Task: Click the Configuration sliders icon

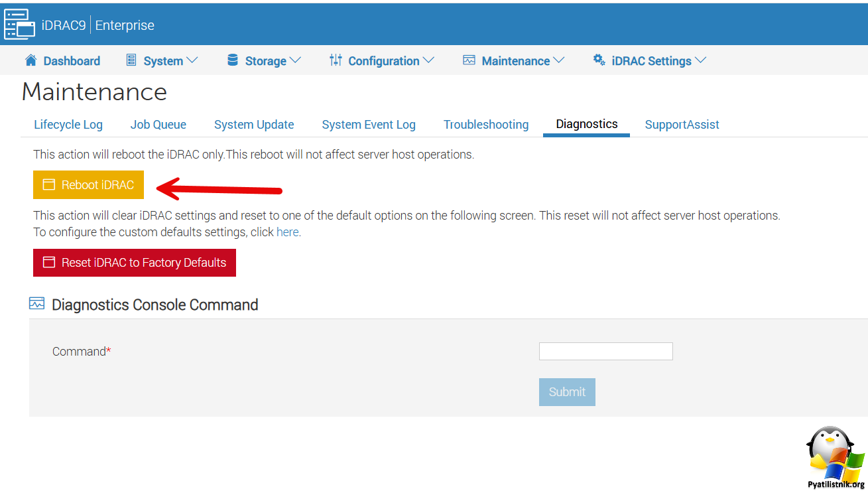Action: tap(336, 60)
